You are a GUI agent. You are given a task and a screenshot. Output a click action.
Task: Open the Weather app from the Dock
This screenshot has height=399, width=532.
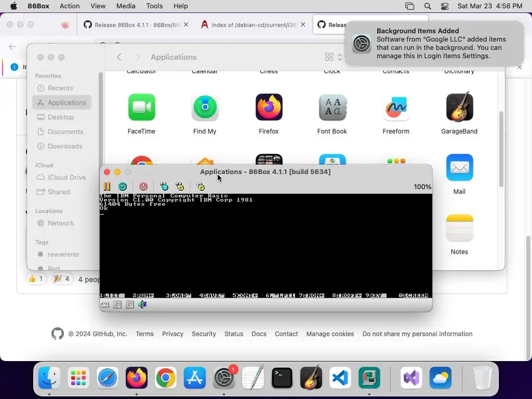point(441,378)
